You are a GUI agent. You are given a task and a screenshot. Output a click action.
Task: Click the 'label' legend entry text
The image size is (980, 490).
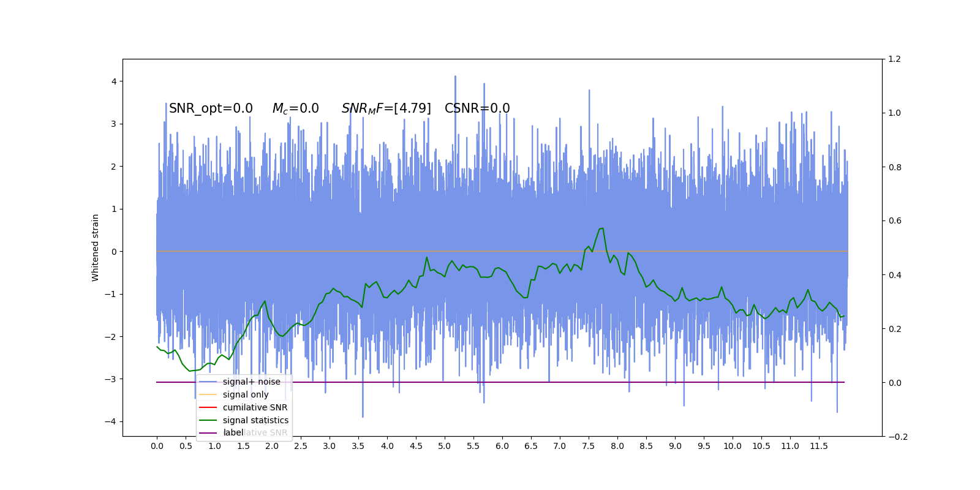click(x=233, y=432)
